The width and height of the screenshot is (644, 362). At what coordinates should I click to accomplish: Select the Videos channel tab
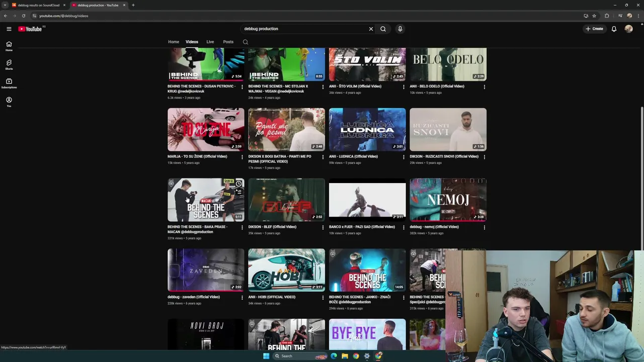pyautogui.click(x=192, y=42)
